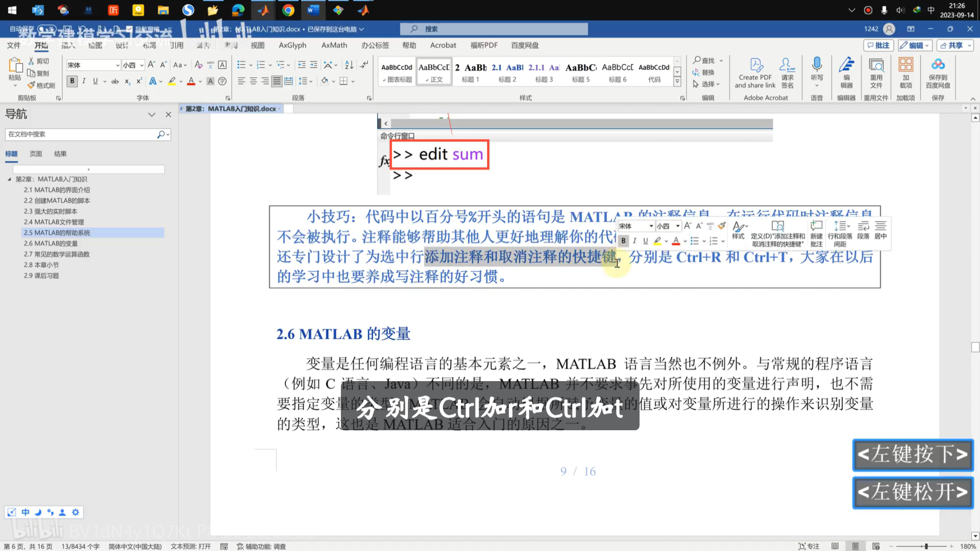Open the font name dropdown showing 宋体

click(118, 65)
